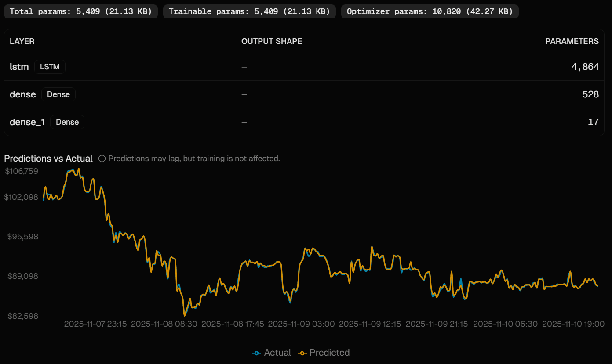This screenshot has width=612, height=364.
Task: Click the PARAMETERS column header
Action: 572,41
